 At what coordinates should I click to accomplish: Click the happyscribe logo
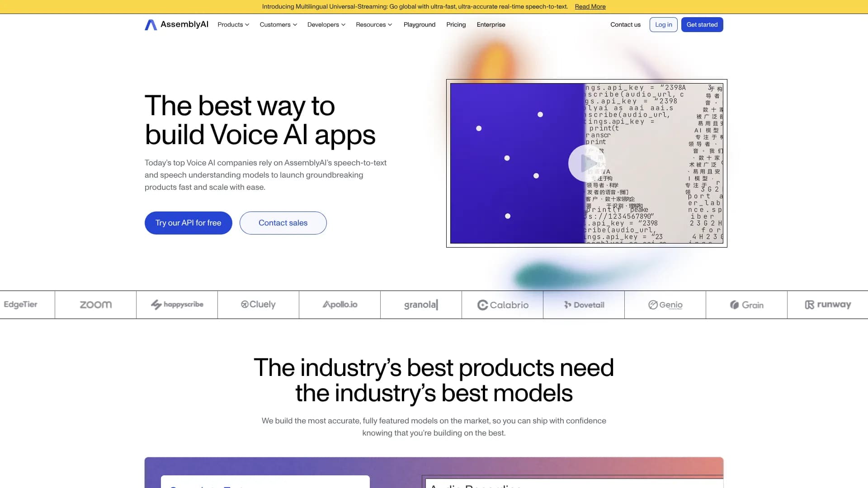[x=177, y=305]
